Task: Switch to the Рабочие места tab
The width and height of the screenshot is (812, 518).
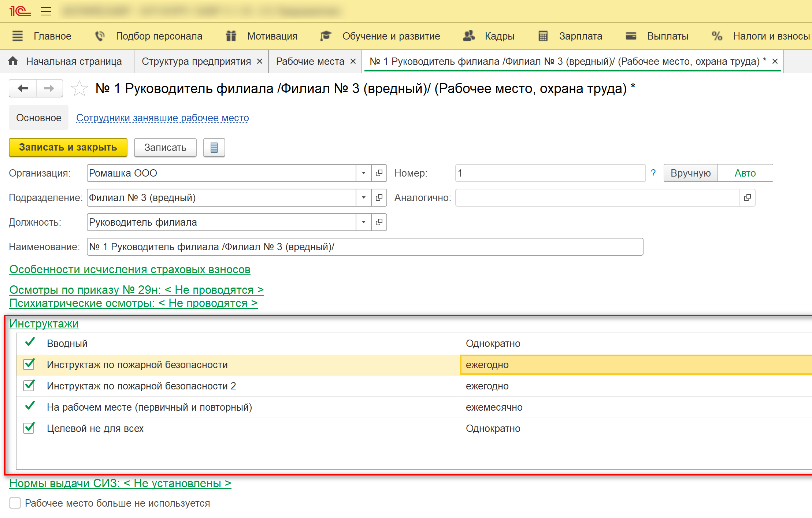Action: (310, 61)
